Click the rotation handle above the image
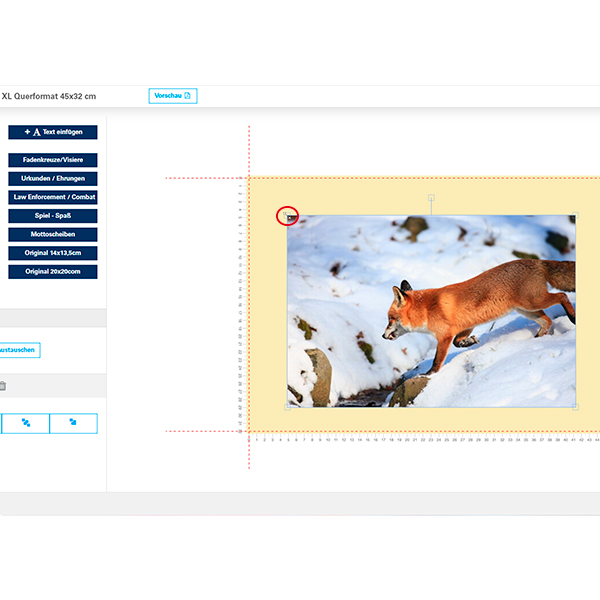 tap(431, 198)
